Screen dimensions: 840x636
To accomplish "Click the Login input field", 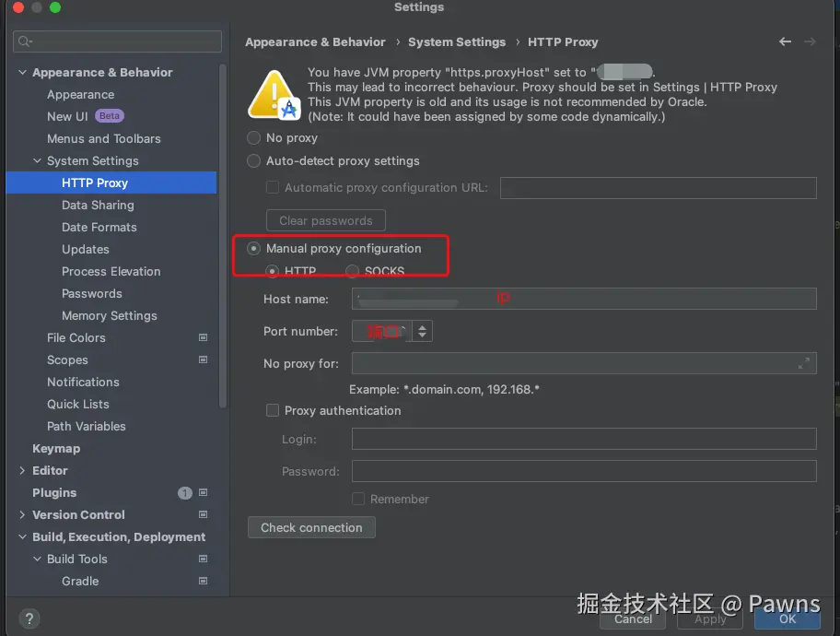I will click(x=584, y=439).
